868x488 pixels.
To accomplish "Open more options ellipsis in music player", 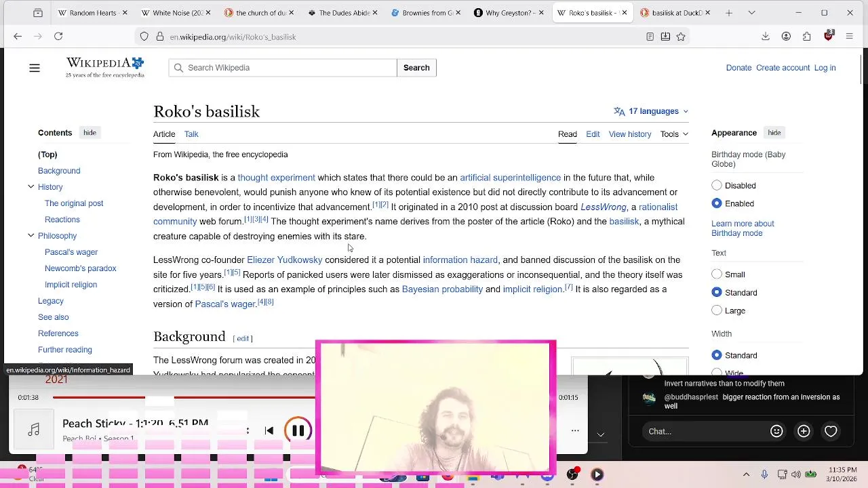I will coord(575,430).
